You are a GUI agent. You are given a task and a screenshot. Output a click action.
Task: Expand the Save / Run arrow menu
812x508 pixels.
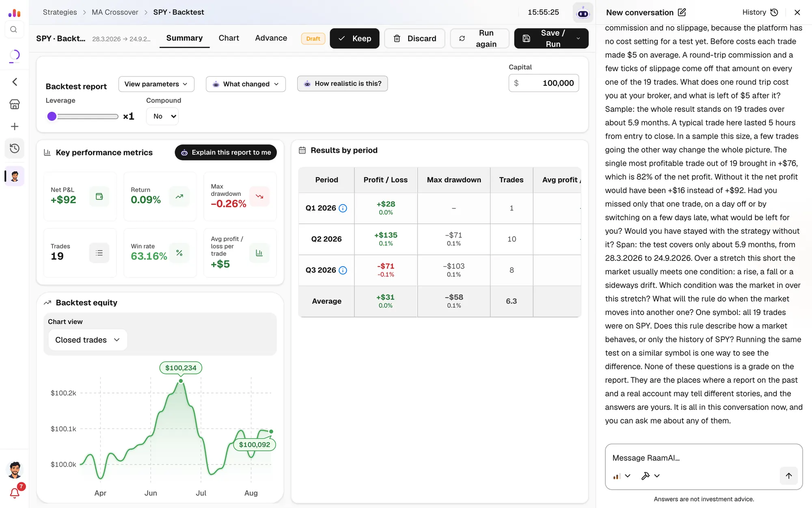pos(578,39)
